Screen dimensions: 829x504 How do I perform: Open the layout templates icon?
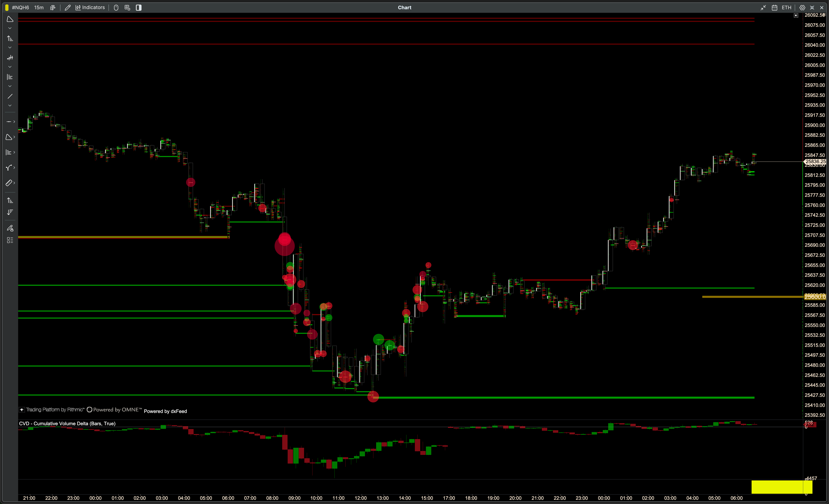tap(127, 7)
